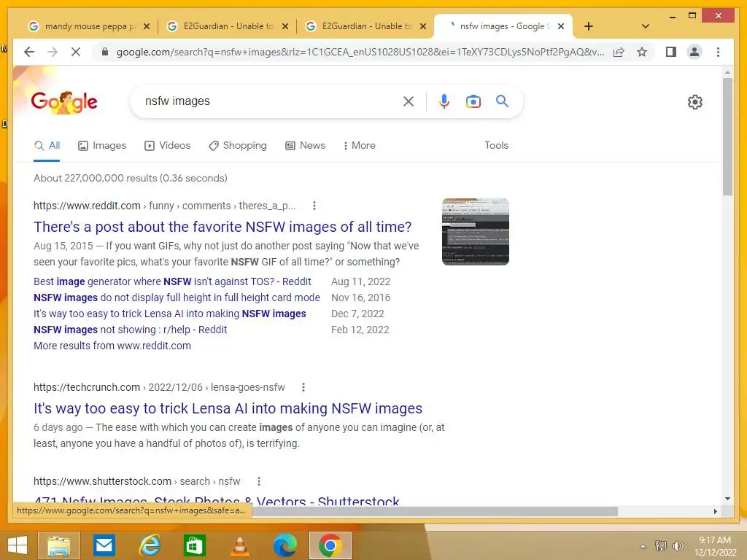747x560 pixels.
Task: Switch to Videos results
Action: (x=167, y=145)
